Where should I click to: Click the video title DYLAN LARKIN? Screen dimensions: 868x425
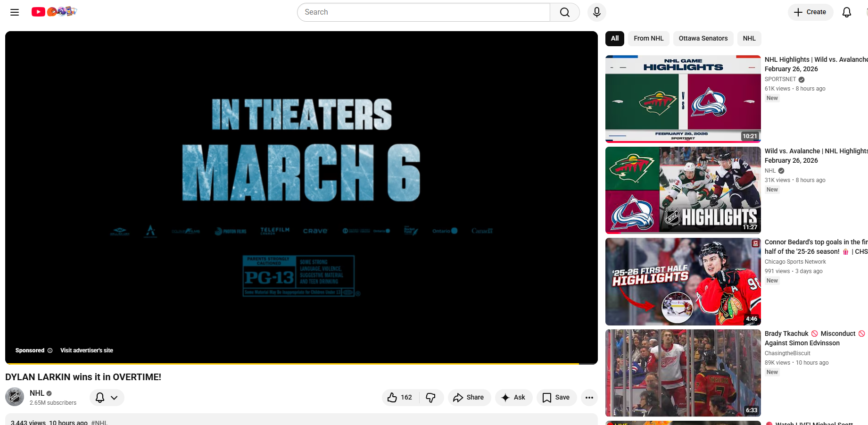click(x=83, y=377)
